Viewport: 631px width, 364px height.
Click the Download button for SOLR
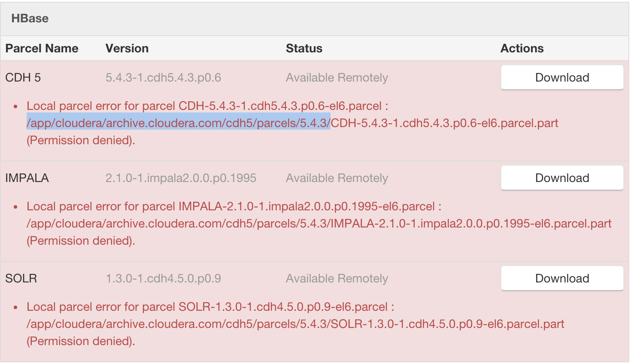pos(561,278)
